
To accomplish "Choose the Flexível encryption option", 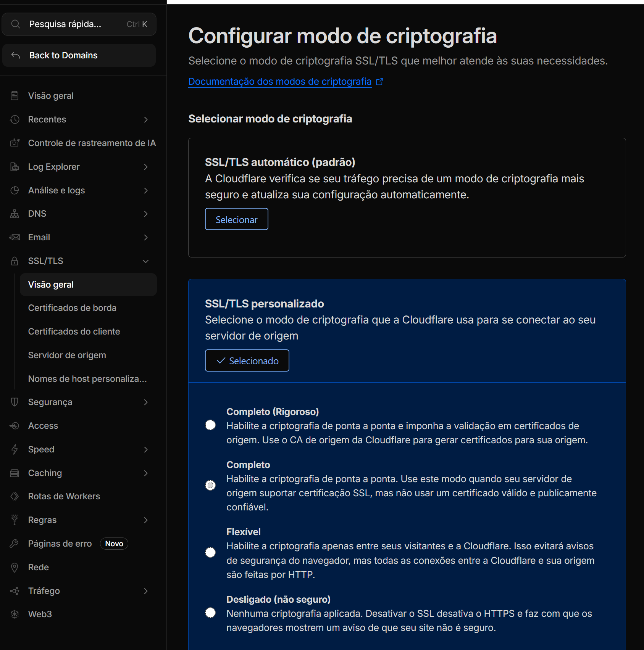I will click(210, 552).
